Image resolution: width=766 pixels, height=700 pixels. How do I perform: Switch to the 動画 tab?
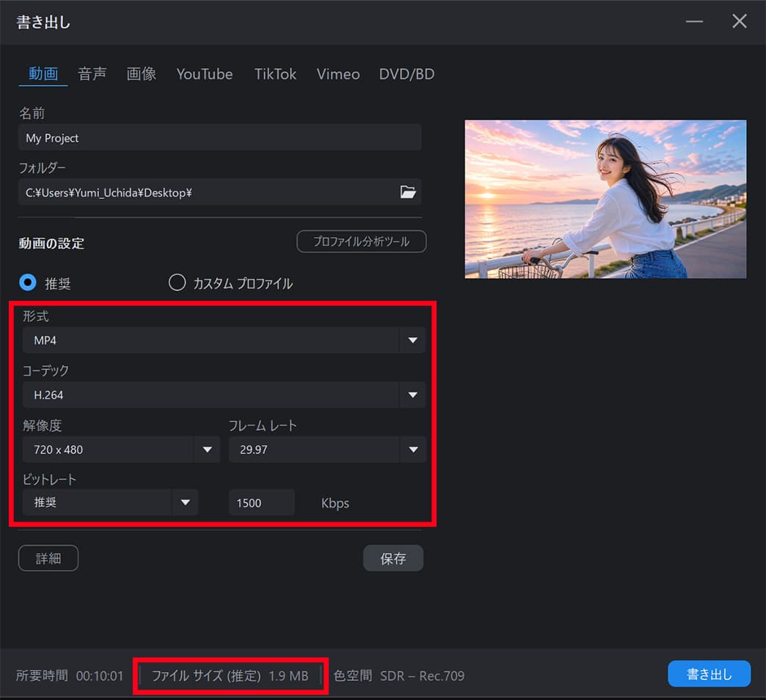pyautogui.click(x=43, y=74)
